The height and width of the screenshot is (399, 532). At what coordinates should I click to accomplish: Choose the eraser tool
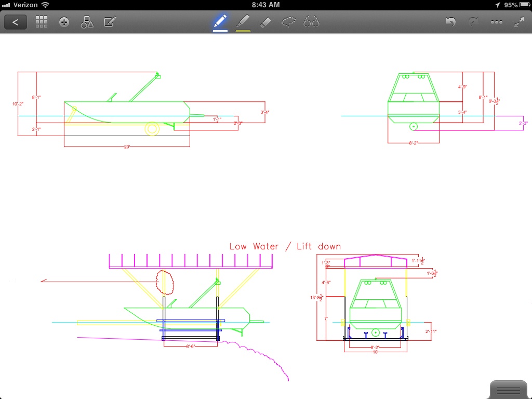click(x=265, y=22)
